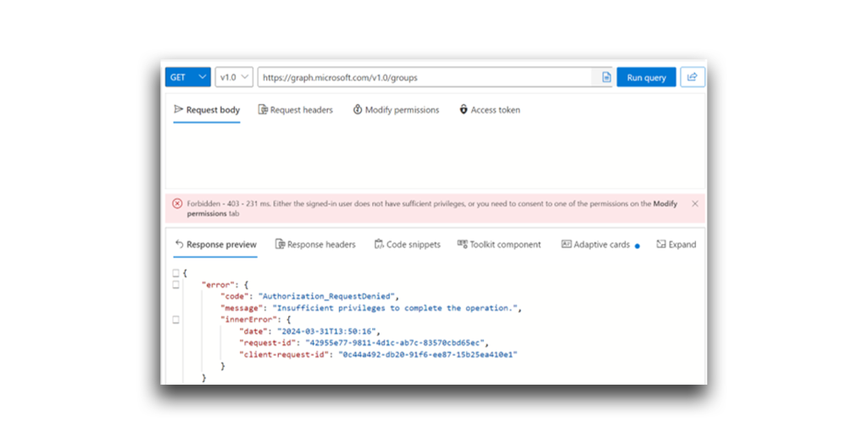Click the graph.microsoft.com URL input field
The width and height of the screenshot is (868, 444).
click(426, 77)
